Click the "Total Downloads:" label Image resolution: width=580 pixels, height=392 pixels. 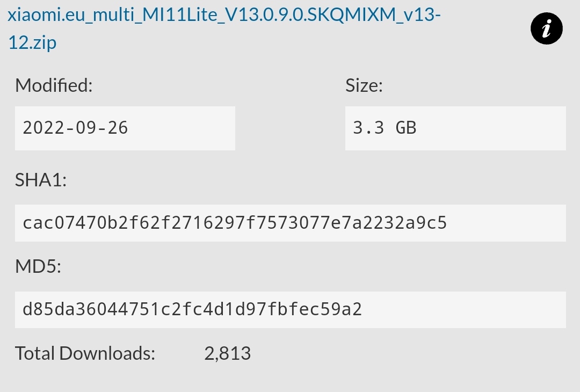tap(85, 353)
